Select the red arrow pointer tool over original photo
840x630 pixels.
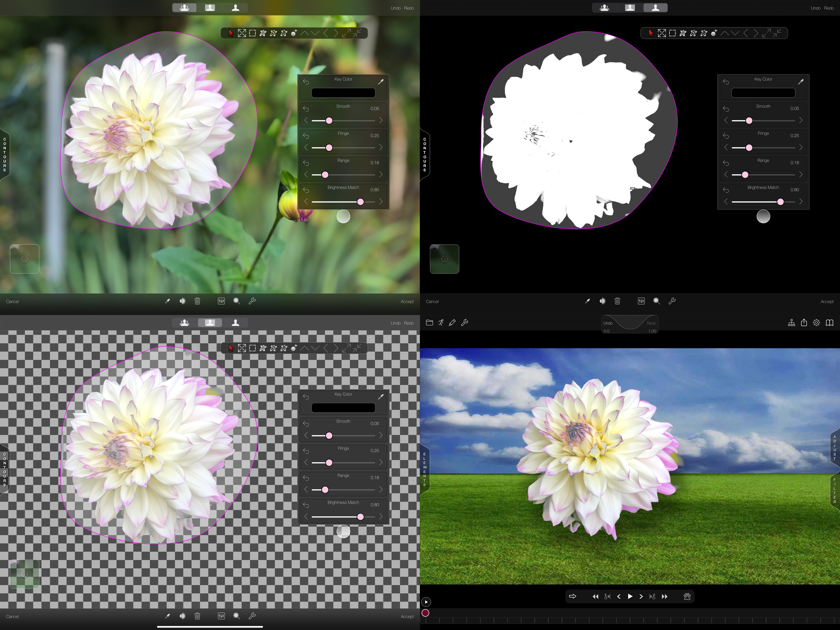click(231, 34)
